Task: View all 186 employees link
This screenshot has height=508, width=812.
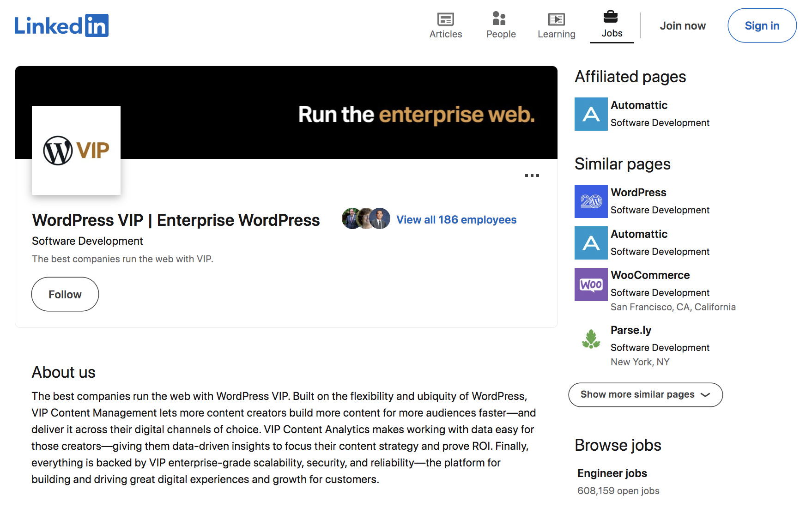Action: click(456, 220)
